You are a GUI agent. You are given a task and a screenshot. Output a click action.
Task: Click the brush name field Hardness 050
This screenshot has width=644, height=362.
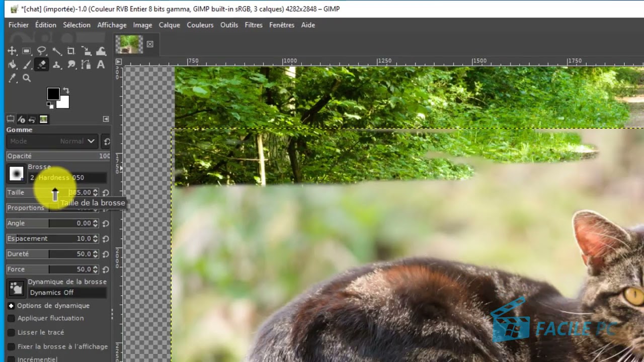point(67,177)
